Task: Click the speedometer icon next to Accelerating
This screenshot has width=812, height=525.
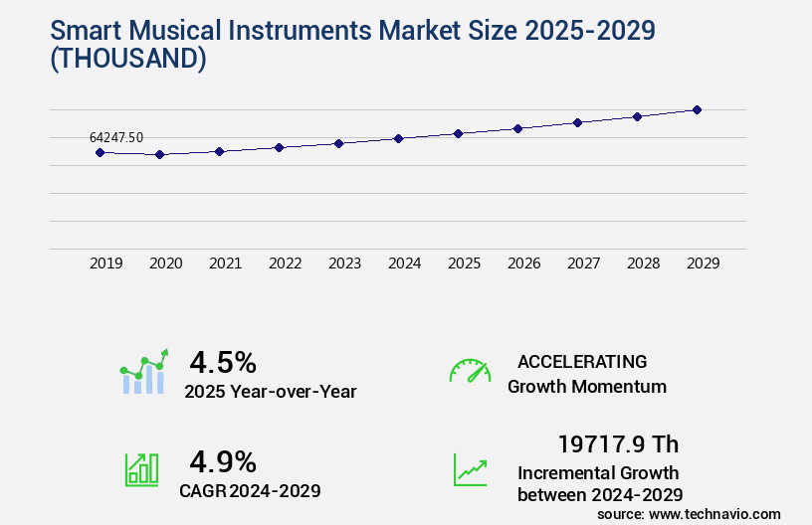Action: coord(470,372)
